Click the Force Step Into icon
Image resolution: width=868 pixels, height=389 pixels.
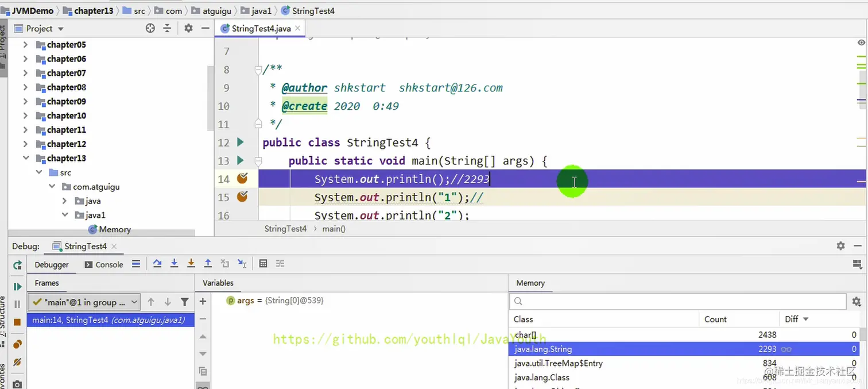[191, 264]
